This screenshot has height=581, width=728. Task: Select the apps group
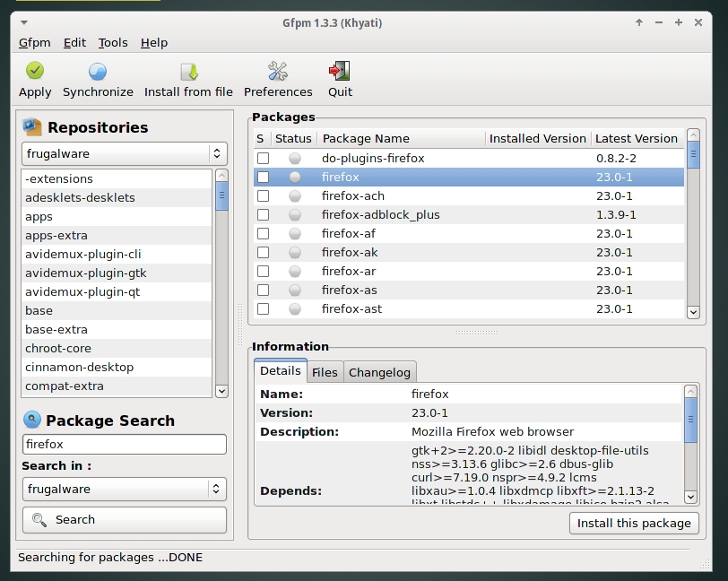(117, 216)
